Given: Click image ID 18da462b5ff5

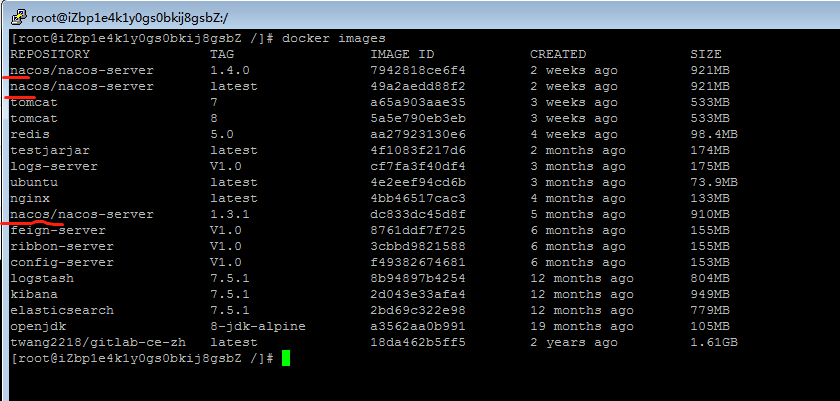Looking at the screenshot, I should 418,342.
